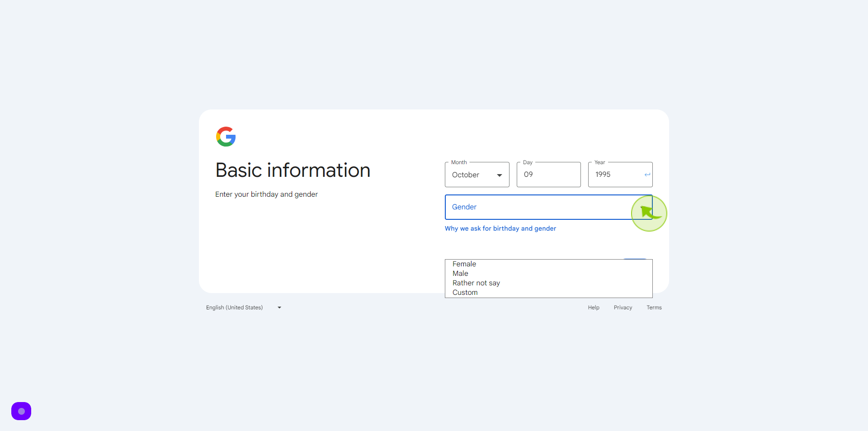Screen dimensions: 868x431
Task: Click the enter arrow icon in Year field
Action: pyautogui.click(x=647, y=175)
